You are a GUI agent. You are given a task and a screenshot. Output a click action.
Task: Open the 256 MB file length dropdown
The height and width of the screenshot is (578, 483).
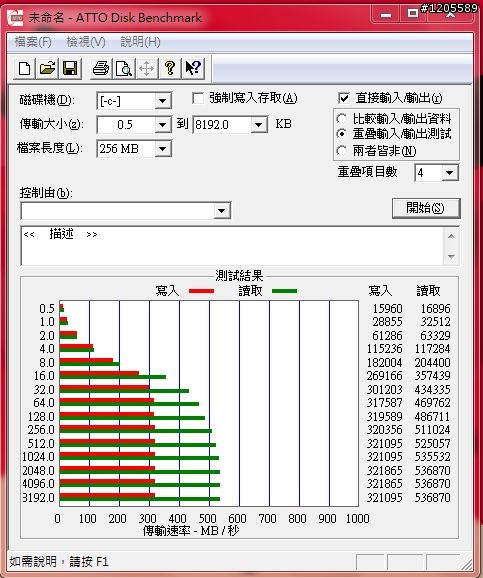point(163,149)
